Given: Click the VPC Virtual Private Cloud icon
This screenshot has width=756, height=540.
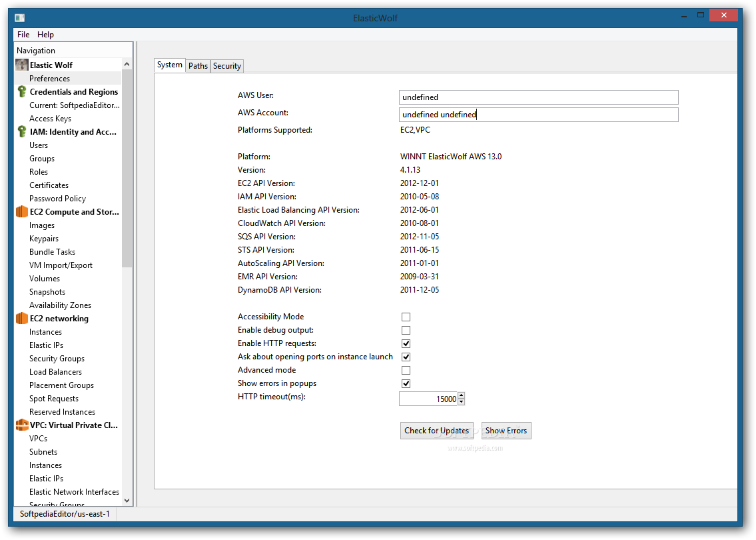Looking at the screenshot, I should point(22,425).
